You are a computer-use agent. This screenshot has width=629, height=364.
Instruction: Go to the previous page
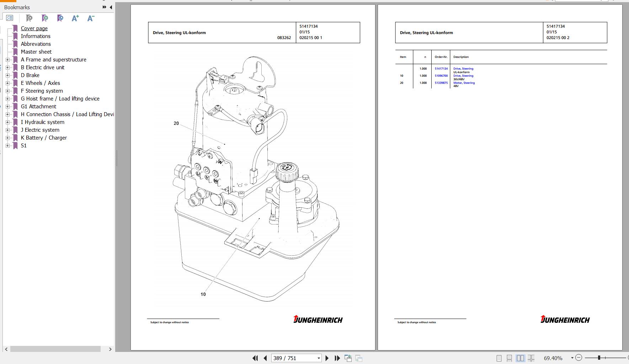coord(265,358)
